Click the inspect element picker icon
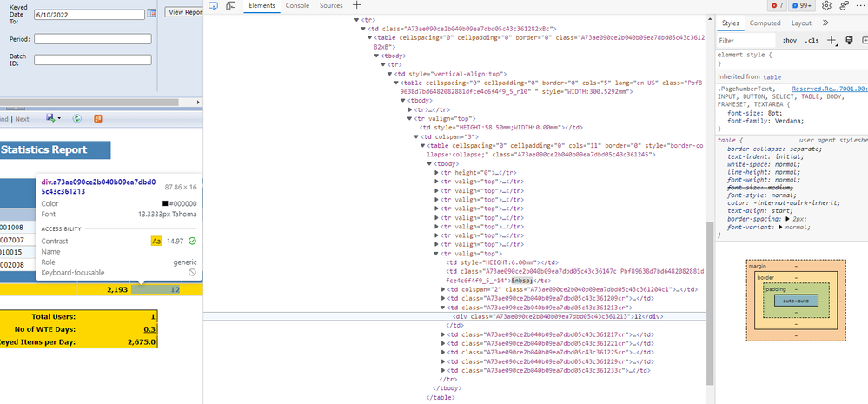The height and width of the screenshot is (404, 868). click(213, 6)
